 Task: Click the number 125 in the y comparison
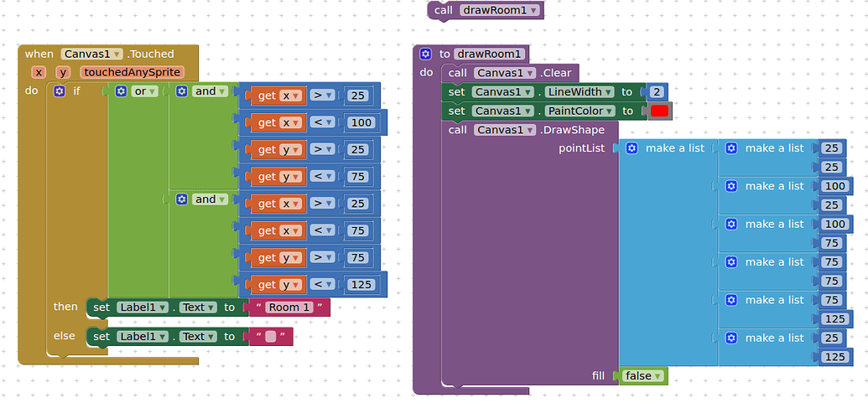coord(361,285)
